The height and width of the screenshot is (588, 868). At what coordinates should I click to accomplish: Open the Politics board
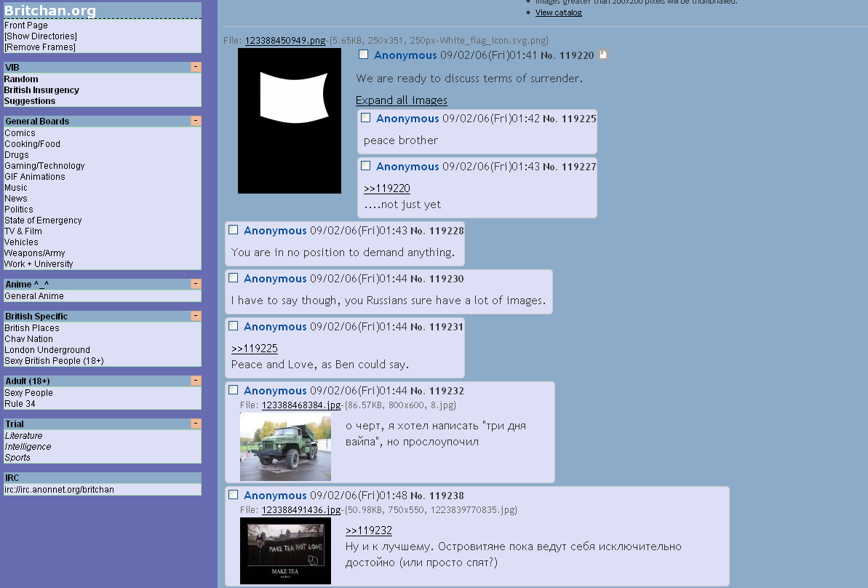click(19, 210)
